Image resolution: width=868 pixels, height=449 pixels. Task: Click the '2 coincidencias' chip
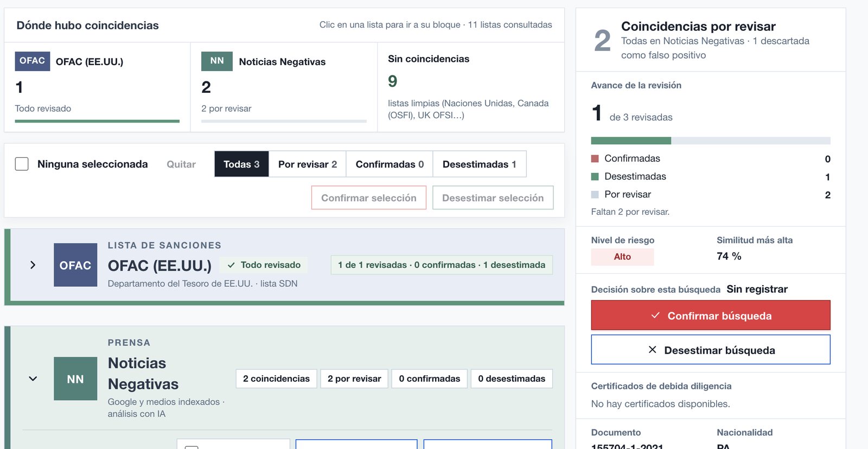pos(276,379)
